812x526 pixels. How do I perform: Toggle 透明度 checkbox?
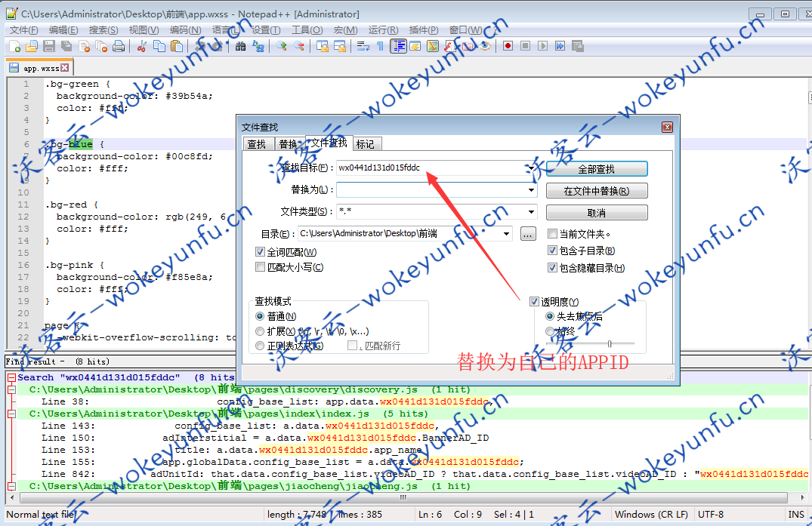tap(535, 302)
